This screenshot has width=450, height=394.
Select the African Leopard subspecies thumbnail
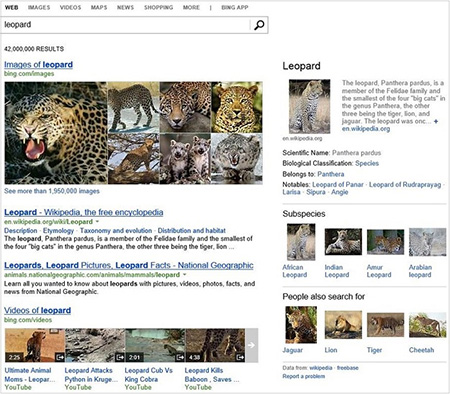301,242
